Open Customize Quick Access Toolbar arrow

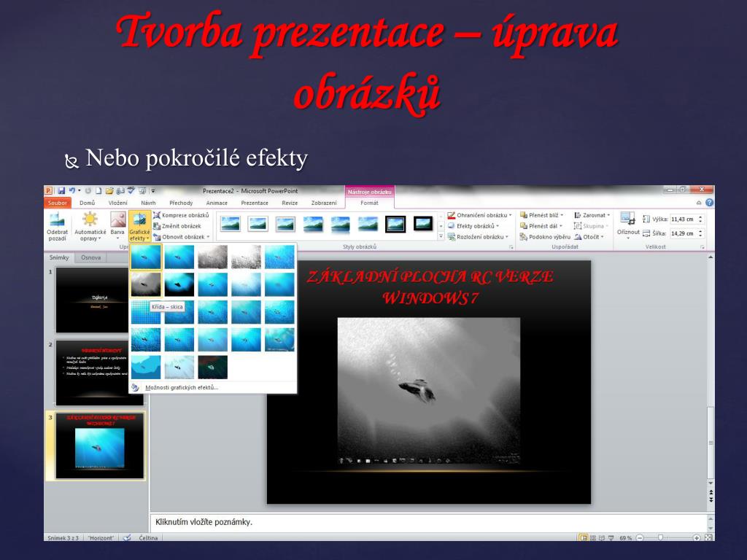pyautogui.click(x=153, y=190)
